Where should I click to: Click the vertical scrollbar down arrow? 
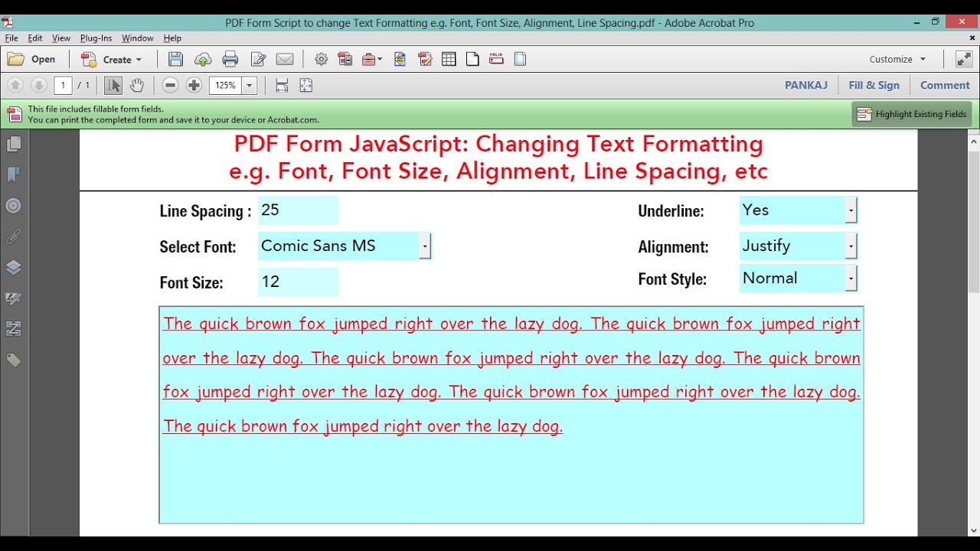pos(973,530)
